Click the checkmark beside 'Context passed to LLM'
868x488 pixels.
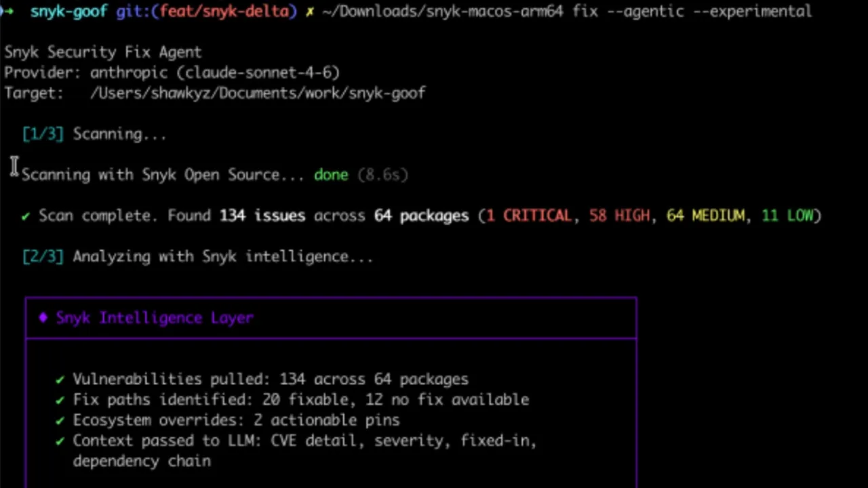pos(60,441)
